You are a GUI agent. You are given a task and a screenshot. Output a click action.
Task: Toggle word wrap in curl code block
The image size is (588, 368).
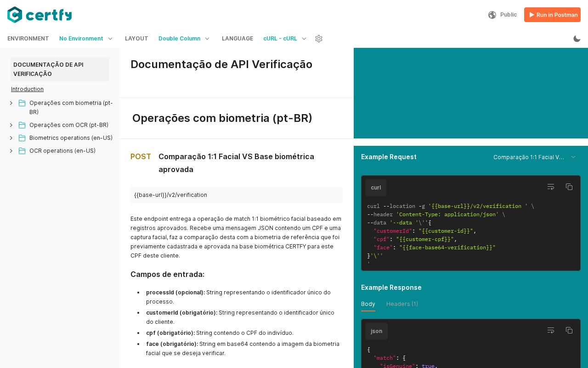click(x=551, y=187)
